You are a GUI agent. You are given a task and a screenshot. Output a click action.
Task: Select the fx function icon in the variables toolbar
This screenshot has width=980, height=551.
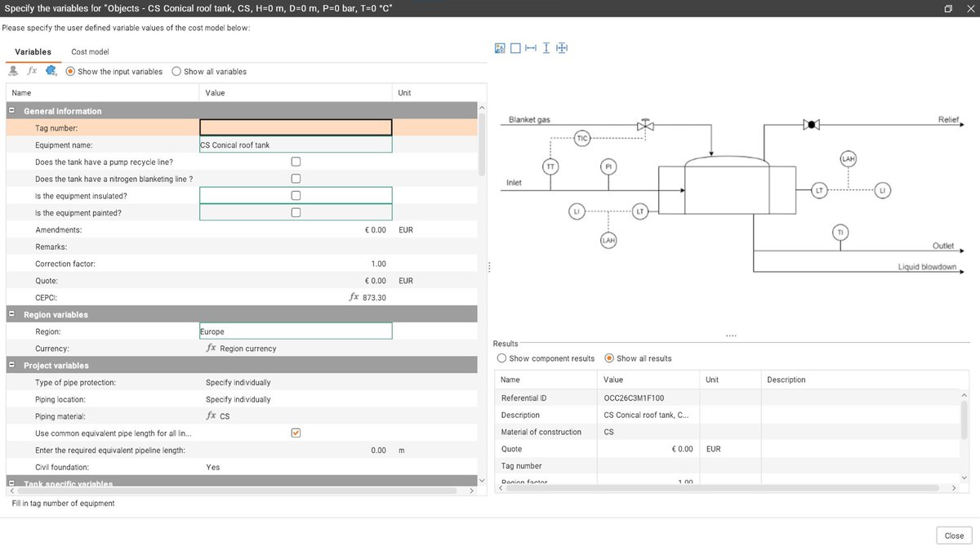tap(32, 71)
